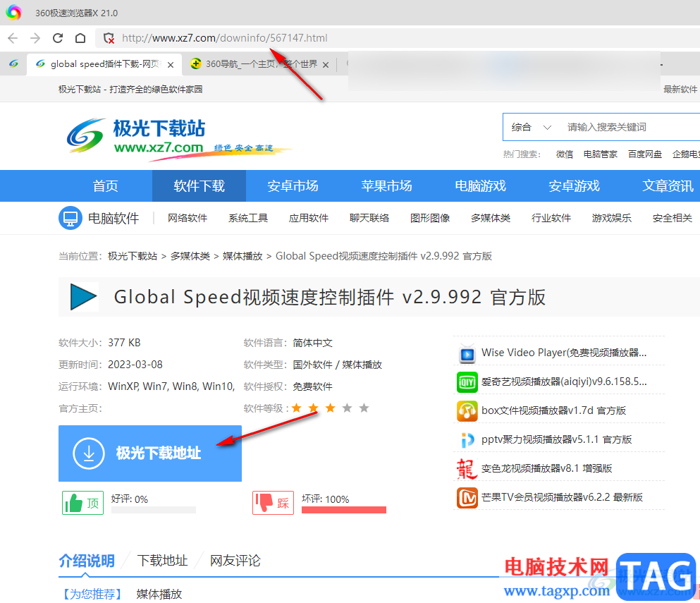Click the 360 browser logo icon
Image resolution: width=700 pixels, height=603 pixels.
coord(13,13)
